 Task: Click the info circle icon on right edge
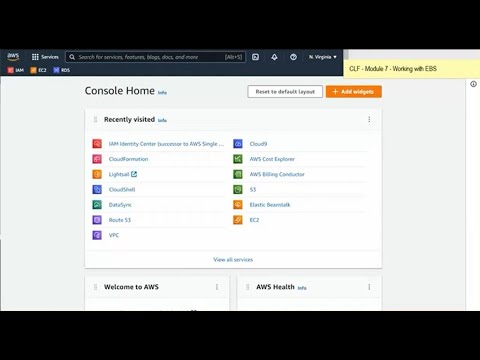473,84
